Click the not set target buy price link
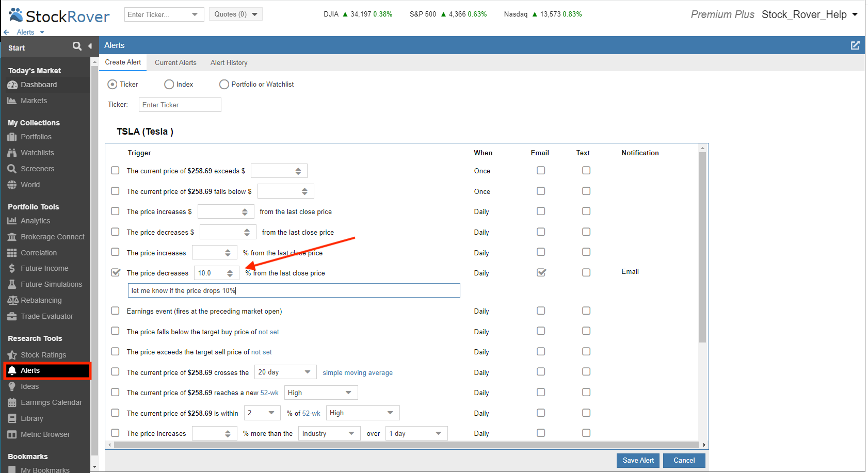Viewport: 868px width, 473px height. tap(269, 332)
